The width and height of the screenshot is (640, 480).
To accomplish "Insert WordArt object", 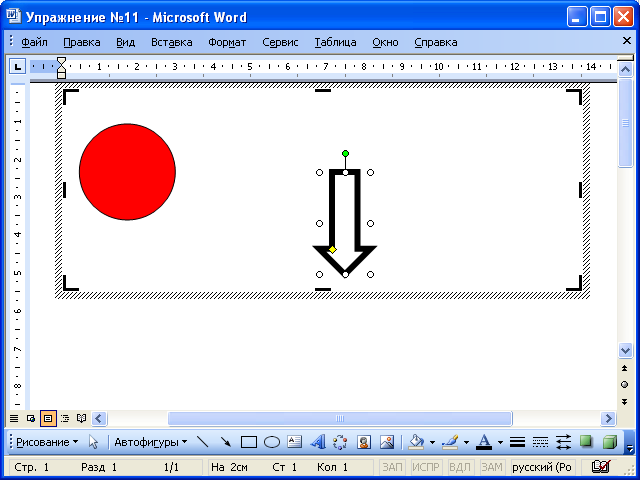I will point(317,442).
